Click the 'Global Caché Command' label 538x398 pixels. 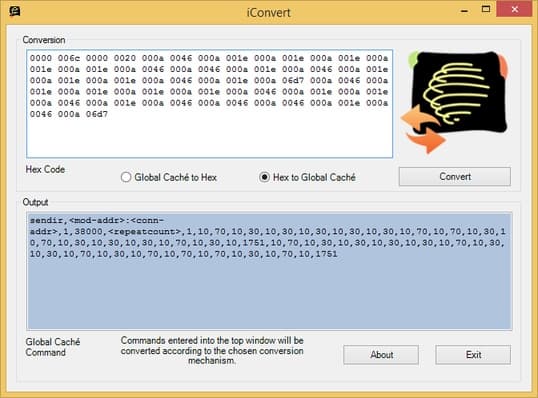pyautogui.click(x=53, y=347)
